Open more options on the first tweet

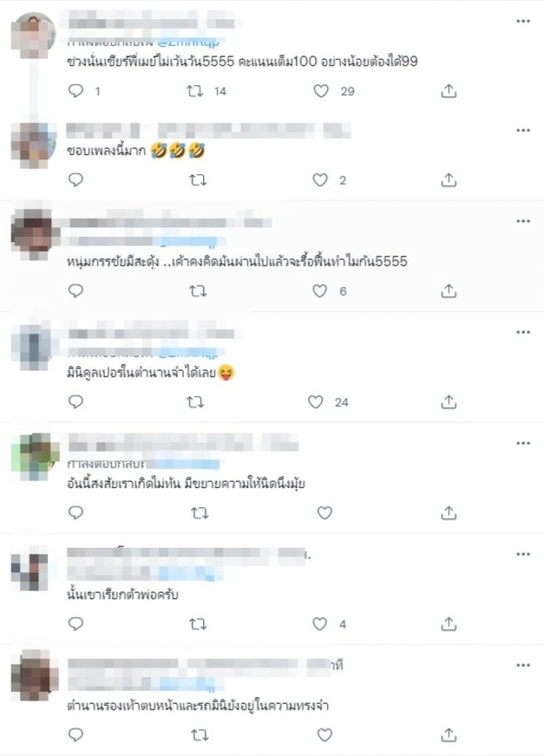coord(523,21)
